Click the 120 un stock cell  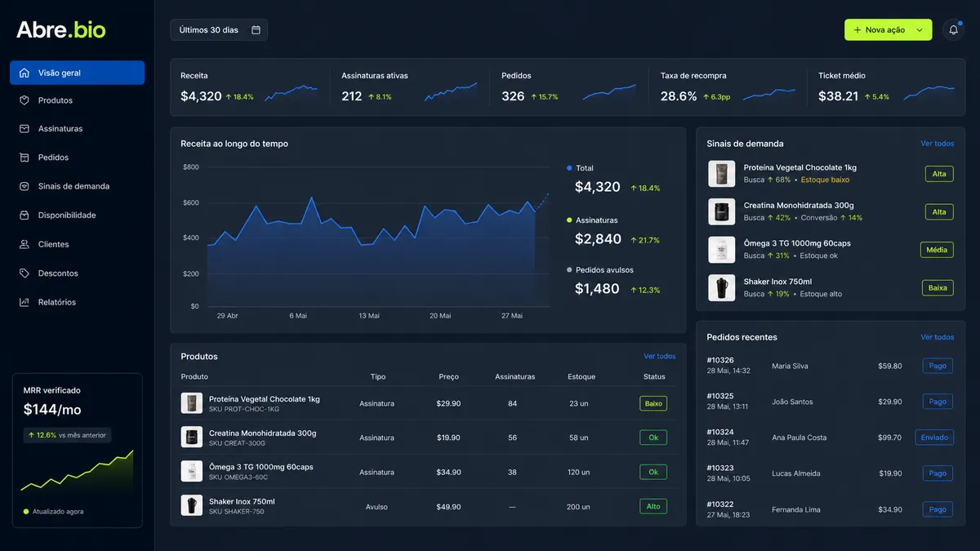pos(578,473)
